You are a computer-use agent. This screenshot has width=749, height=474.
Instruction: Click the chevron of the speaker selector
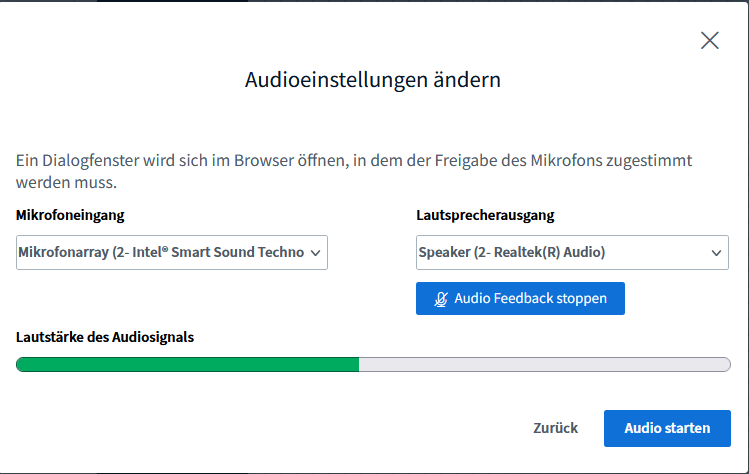717,253
